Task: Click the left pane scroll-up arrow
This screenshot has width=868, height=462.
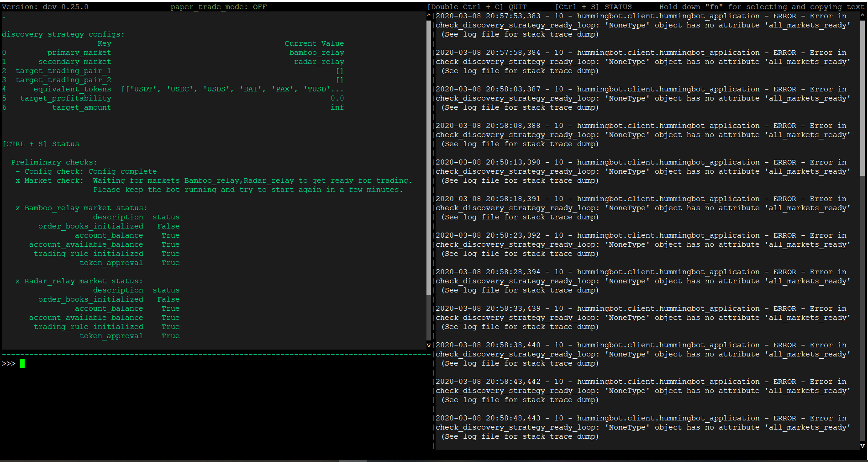Action: click(429, 16)
